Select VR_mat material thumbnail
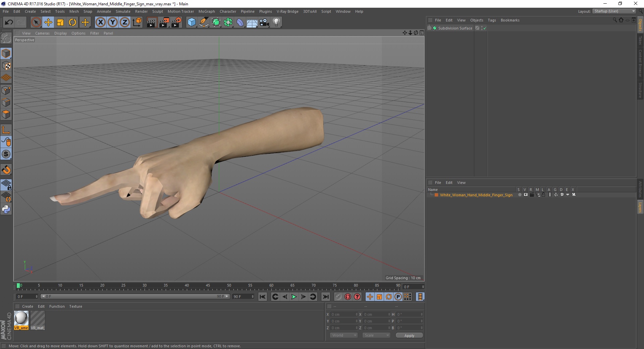The width and height of the screenshot is (644, 349). [x=38, y=320]
